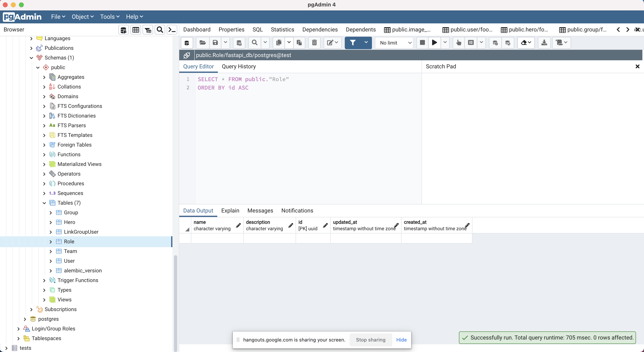Click the Download results icon
This screenshot has height=352, width=644.
coord(544,43)
